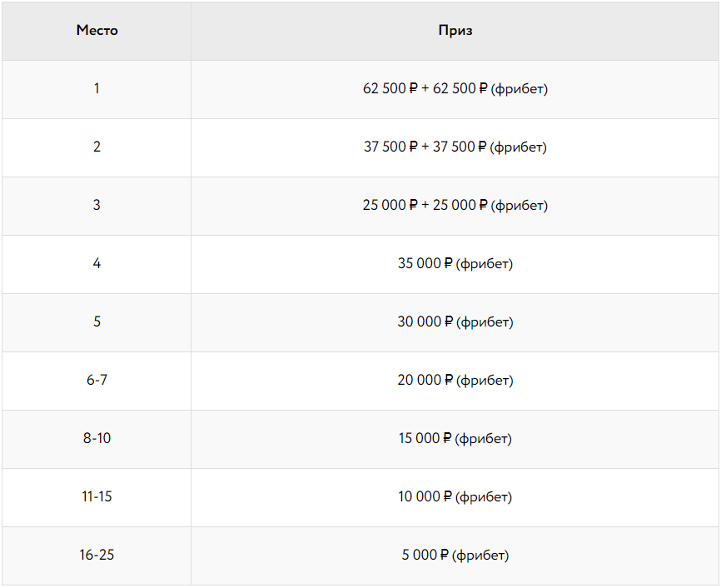Select the place 5 cell
721x588 pixels.
tap(97, 321)
